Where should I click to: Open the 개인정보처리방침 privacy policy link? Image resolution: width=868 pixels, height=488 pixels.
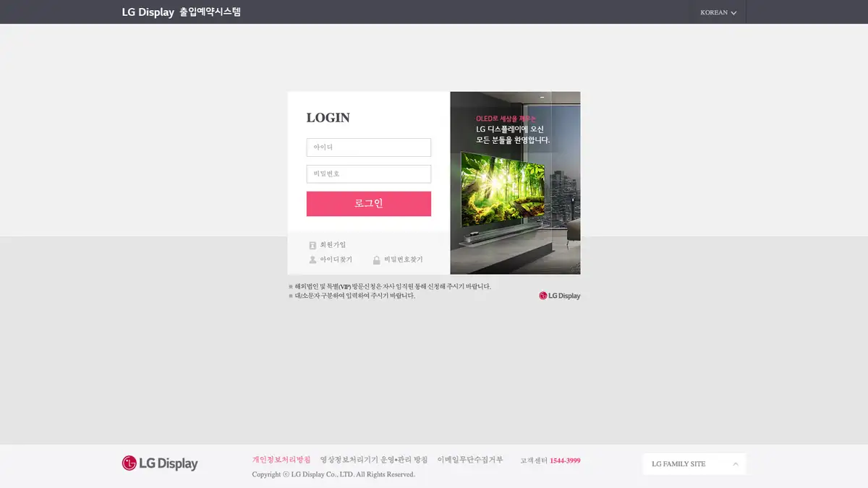pos(281,460)
